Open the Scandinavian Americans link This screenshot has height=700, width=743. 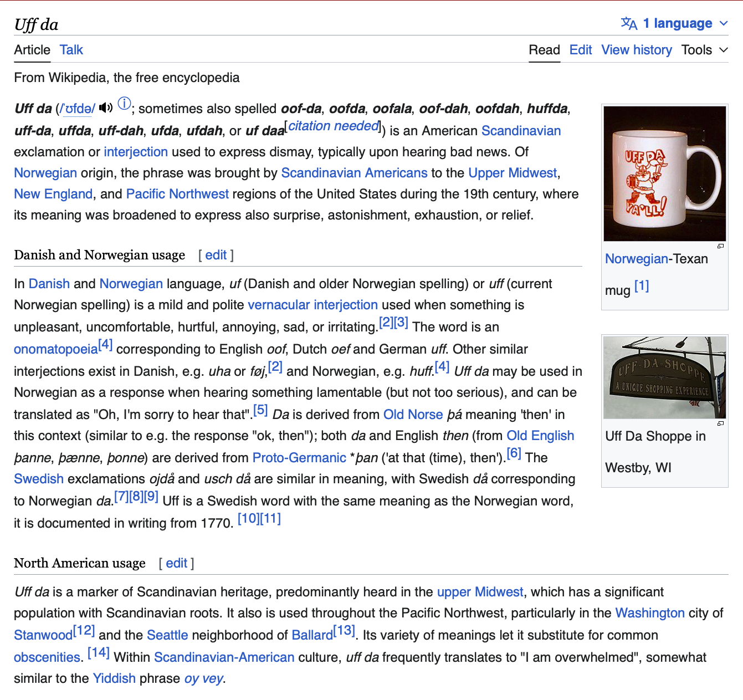pyautogui.click(x=354, y=173)
